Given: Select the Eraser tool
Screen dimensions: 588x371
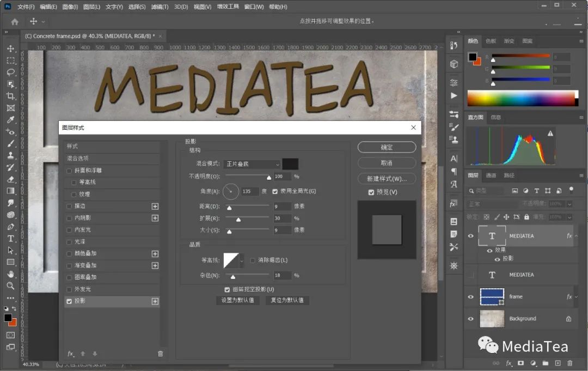Looking at the screenshot, I should pos(10,179).
